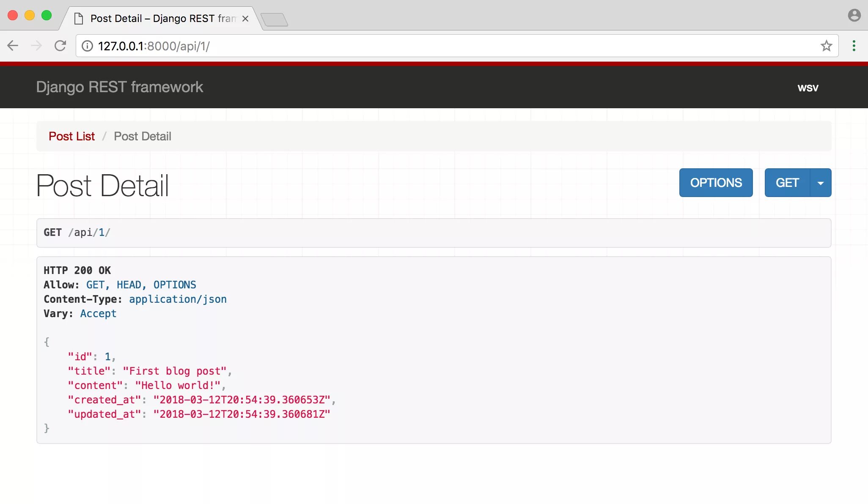Expand the GET format dropdown arrow
The image size is (868, 504).
click(x=821, y=183)
